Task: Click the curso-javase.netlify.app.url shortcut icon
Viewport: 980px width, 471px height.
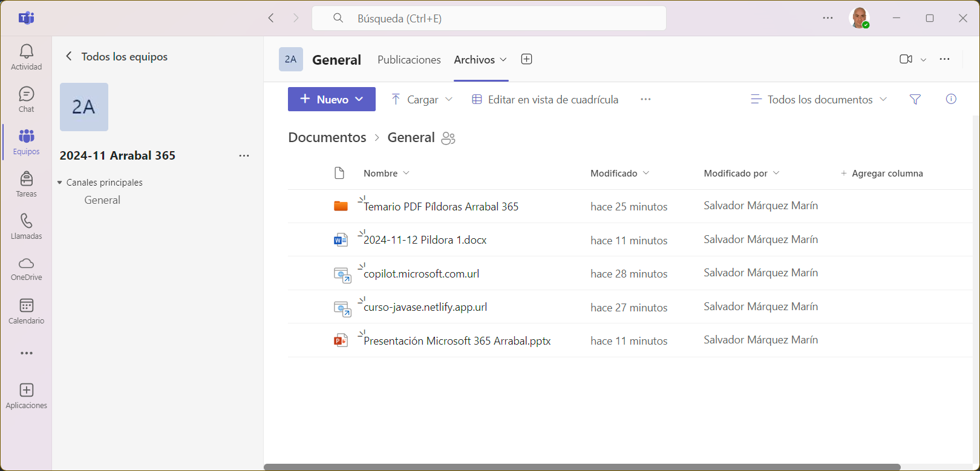Action: coord(342,309)
